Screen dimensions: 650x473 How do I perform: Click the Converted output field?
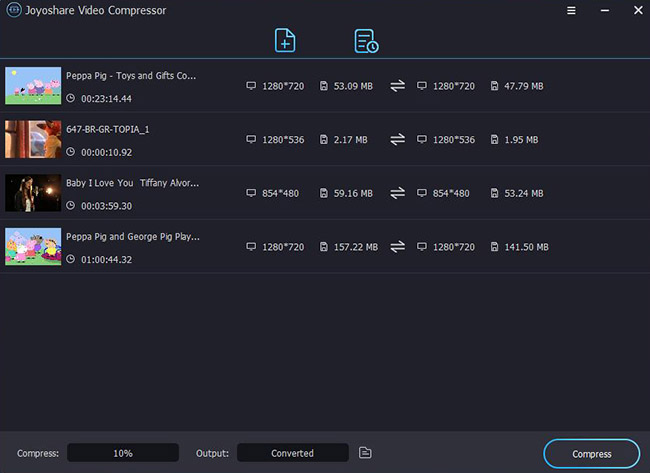pos(293,453)
